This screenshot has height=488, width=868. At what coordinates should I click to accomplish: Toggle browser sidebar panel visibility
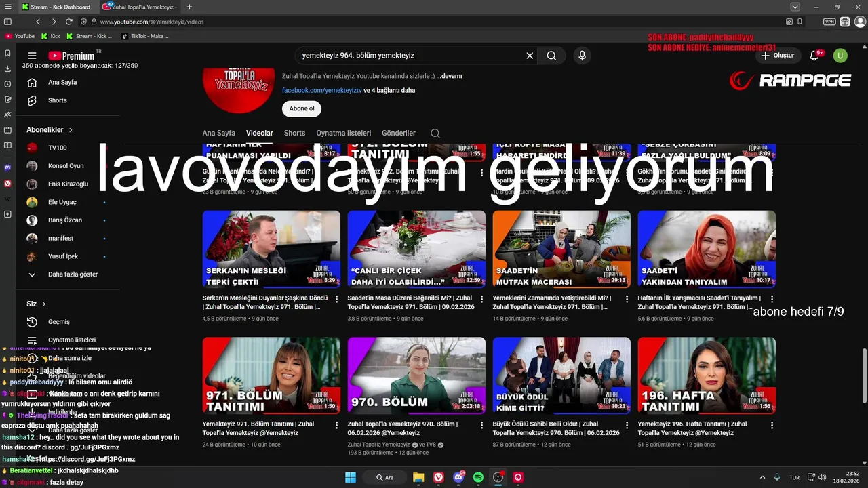(7, 22)
